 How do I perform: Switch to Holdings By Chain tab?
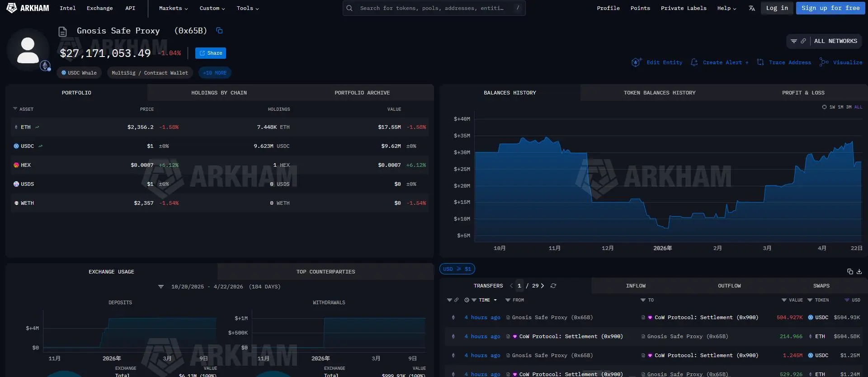coord(219,93)
